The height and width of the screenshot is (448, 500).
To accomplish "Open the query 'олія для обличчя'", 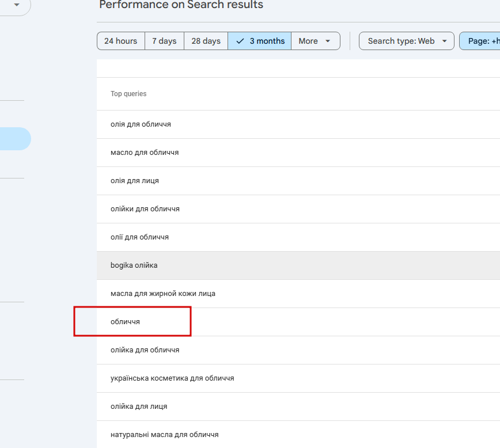I will 141,124.
